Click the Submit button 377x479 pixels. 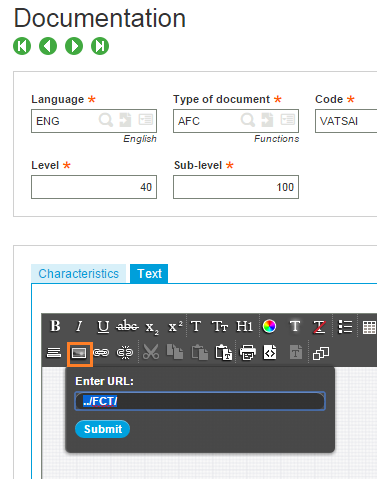click(x=102, y=429)
